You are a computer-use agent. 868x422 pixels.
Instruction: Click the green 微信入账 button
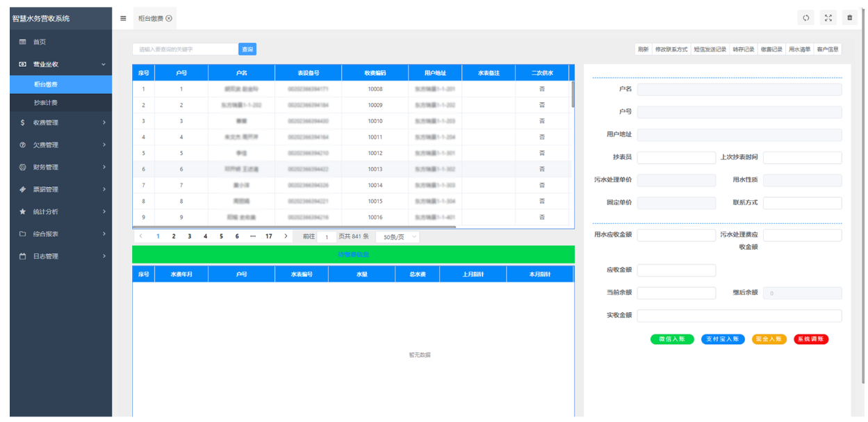671,339
